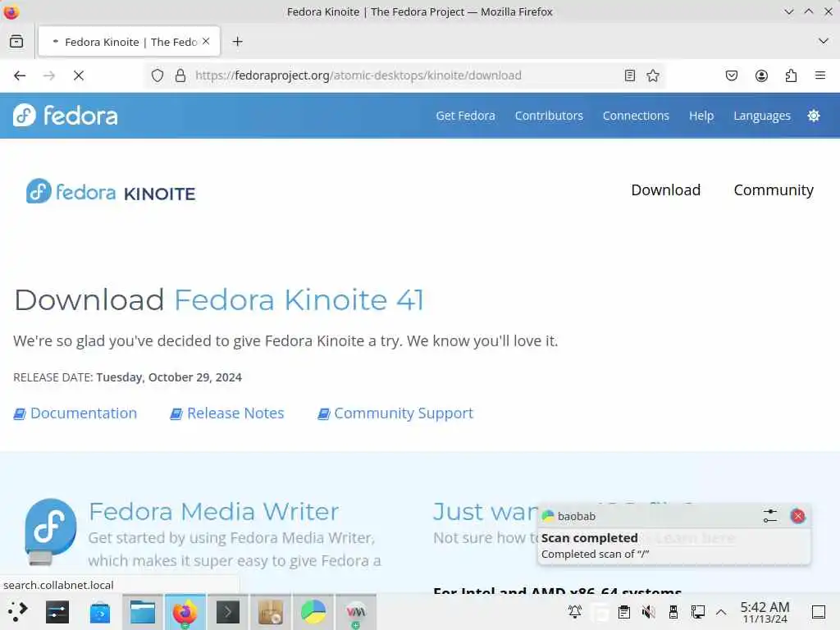Open the clock showing 5:42 AM
The height and width of the screenshot is (630, 840).
(x=765, y=612)
